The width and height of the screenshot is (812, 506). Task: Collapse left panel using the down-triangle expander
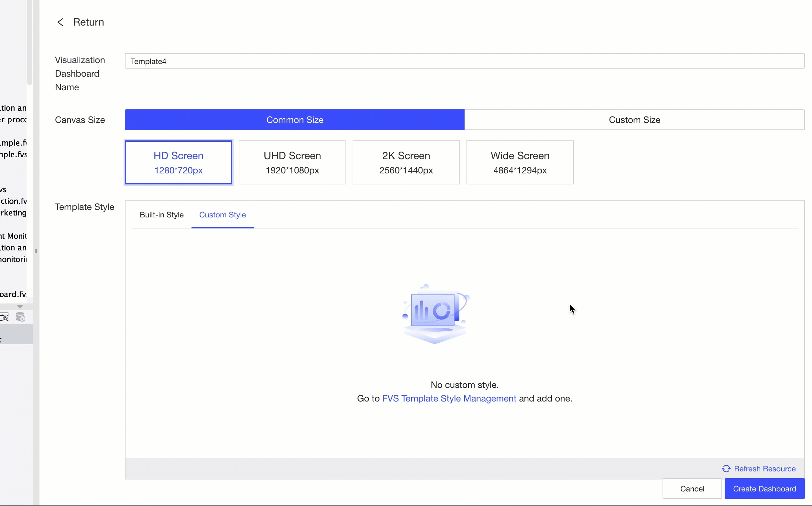click(20, 306)
